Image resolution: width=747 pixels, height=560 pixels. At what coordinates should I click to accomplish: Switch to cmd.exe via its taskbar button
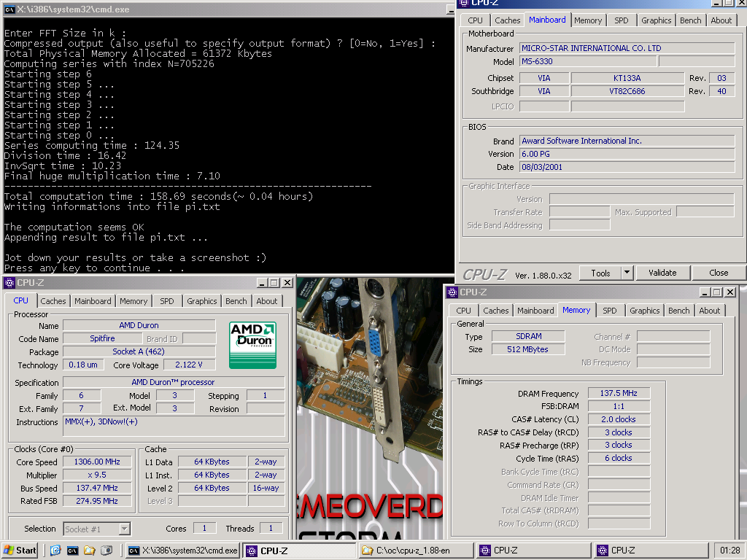tap(183, 551)
